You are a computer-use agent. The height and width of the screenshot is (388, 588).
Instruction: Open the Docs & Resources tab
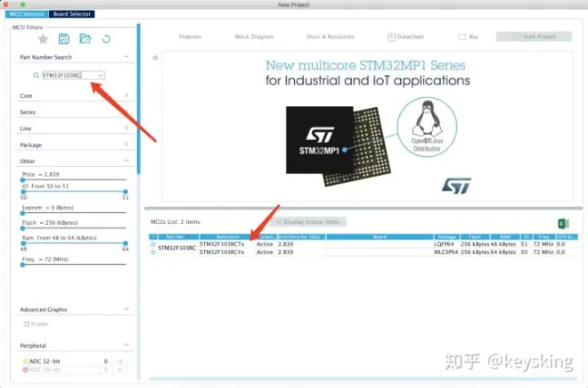click(331, 37)
